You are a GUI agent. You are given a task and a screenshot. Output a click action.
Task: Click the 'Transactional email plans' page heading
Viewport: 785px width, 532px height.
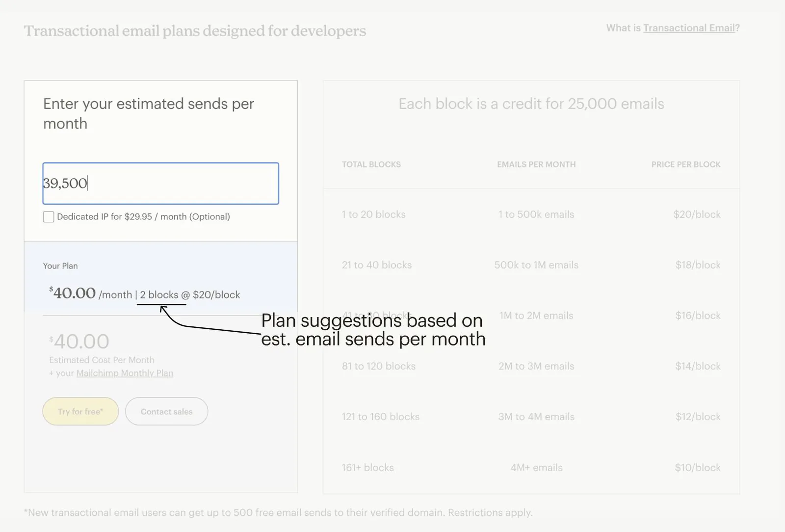195,31
